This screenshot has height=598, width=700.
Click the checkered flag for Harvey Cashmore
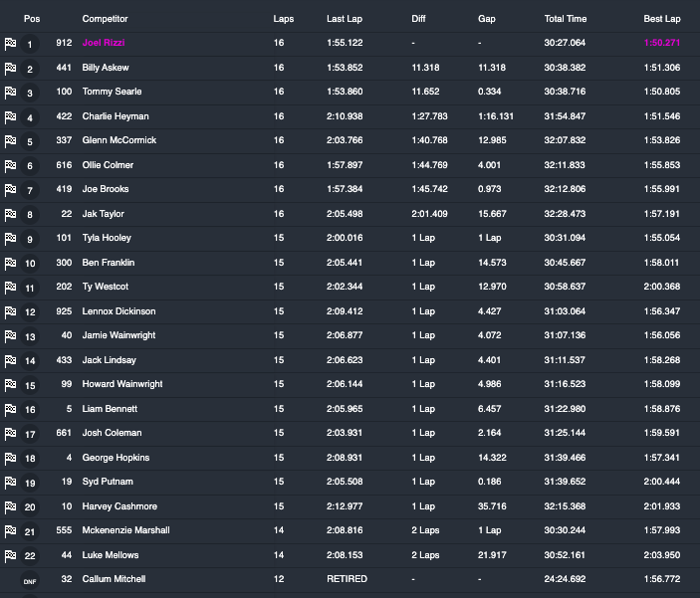pos(11,506)
